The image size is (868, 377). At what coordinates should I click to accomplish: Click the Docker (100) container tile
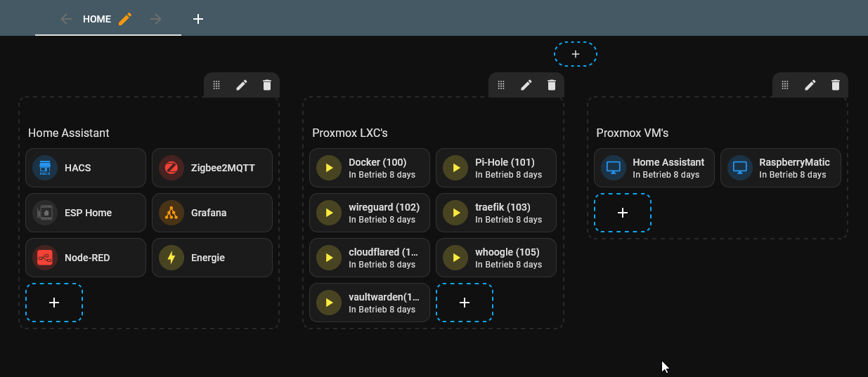pyautogui.click(x=370, y=168)
